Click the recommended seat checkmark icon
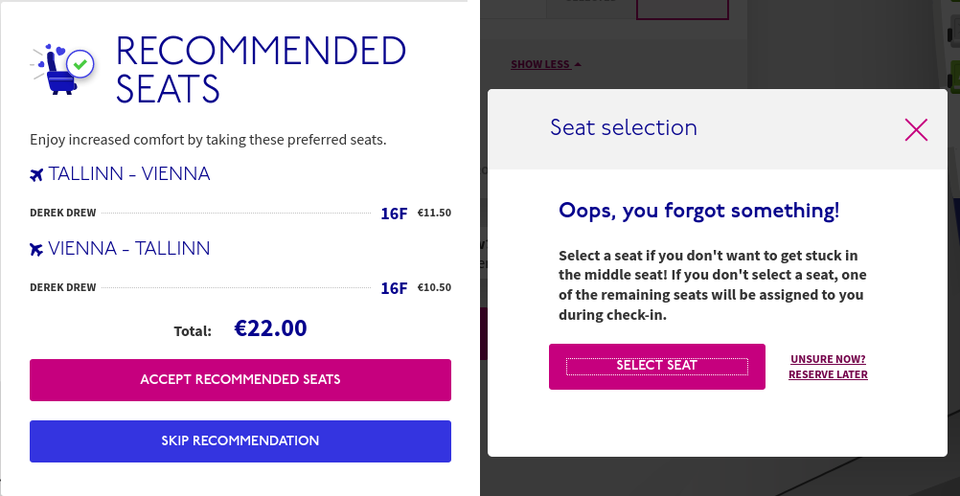Screen dimensions: 960x496 coord(82,64)
